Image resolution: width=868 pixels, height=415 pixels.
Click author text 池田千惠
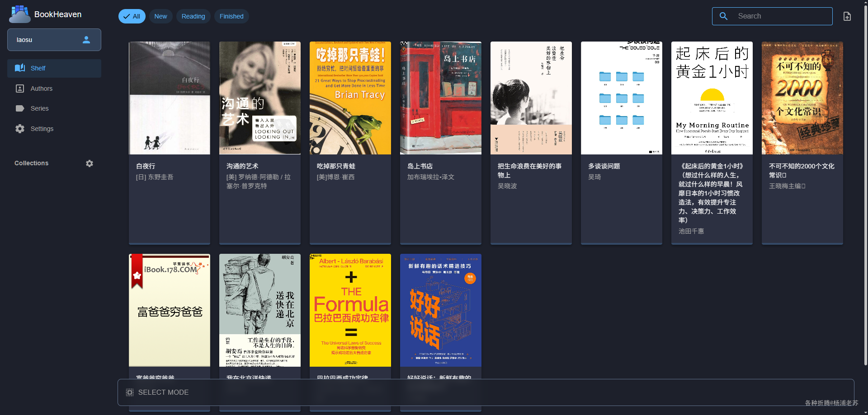691,231
